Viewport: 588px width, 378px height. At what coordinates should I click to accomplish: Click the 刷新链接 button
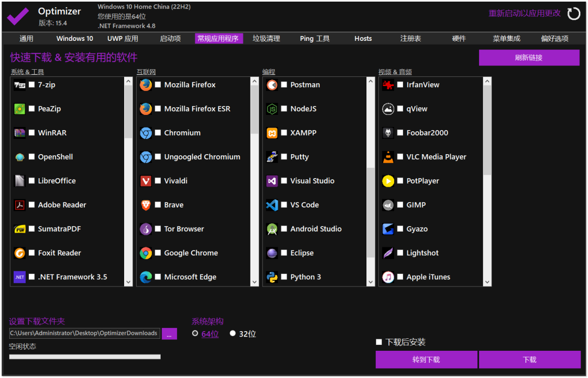(x=529, y=58)
